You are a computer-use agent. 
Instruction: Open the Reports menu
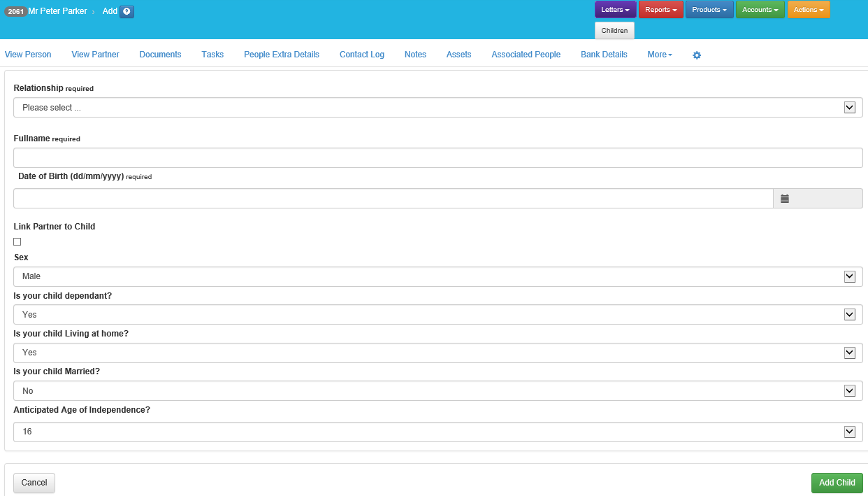click(660, 10)
